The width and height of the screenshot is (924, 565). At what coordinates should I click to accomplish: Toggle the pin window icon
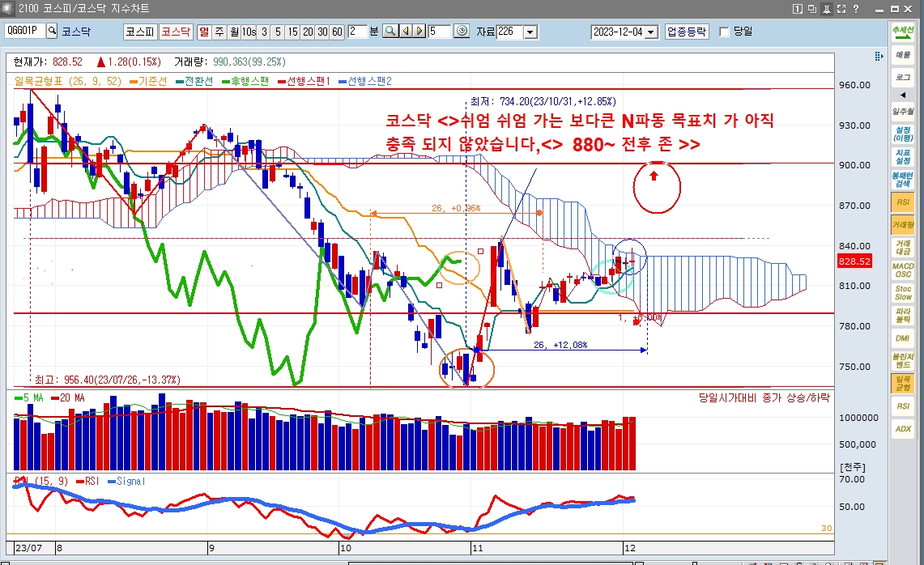[827, 8]
